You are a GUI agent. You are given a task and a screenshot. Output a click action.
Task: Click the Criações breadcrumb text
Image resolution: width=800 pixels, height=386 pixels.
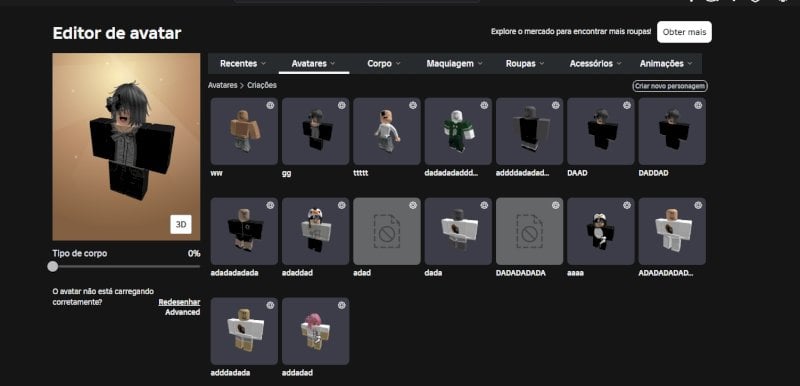point(262,86)
